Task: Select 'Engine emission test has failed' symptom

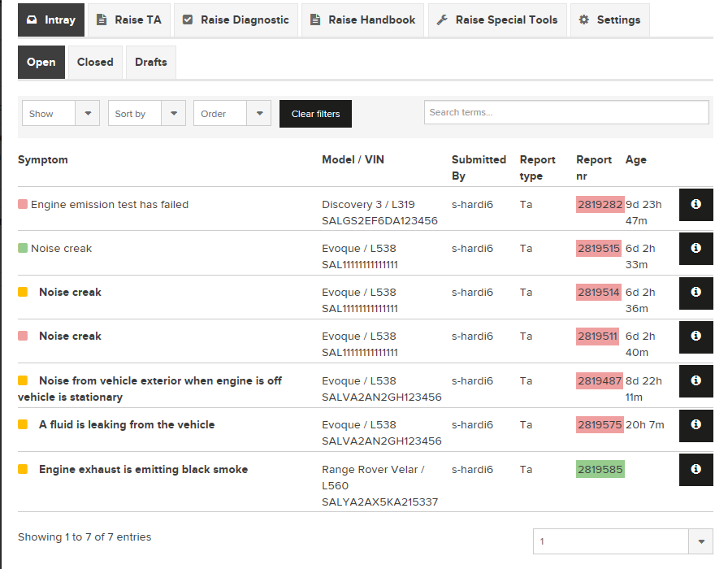Action: point(110,204)
